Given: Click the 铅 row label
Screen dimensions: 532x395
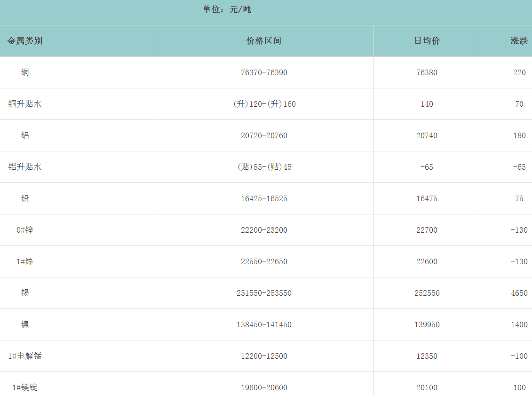Looking at the screenshot, I should (25, 198).
